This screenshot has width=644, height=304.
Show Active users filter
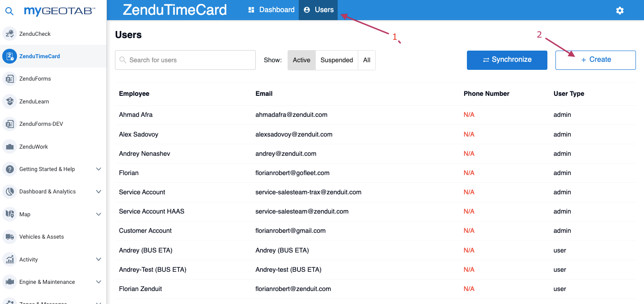coord(301,60)
